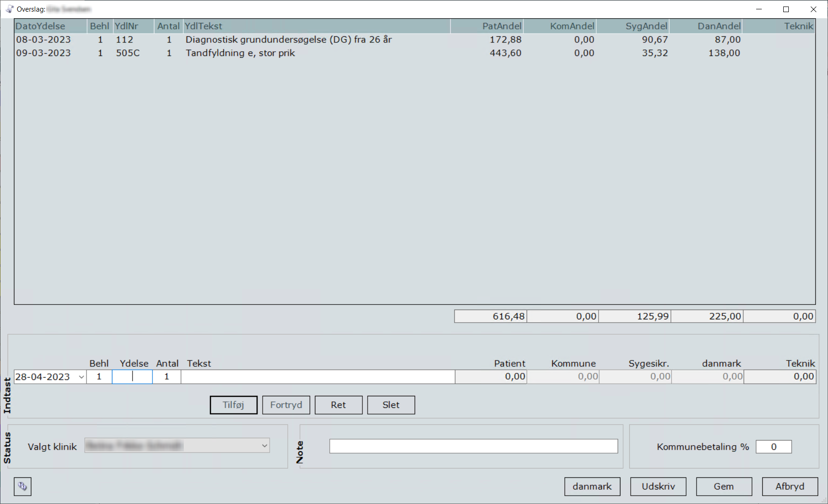Click the Fortryd button

(286, 405)
